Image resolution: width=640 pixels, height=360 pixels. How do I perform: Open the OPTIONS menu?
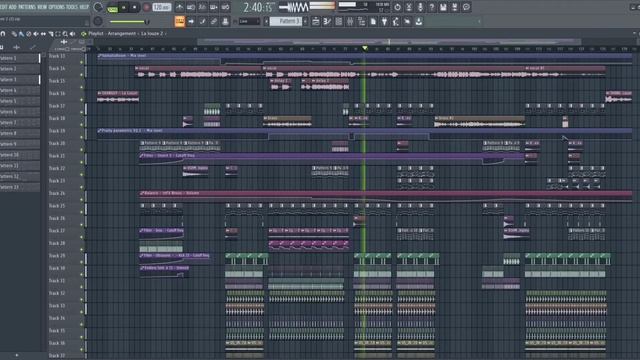coord(56,7)
